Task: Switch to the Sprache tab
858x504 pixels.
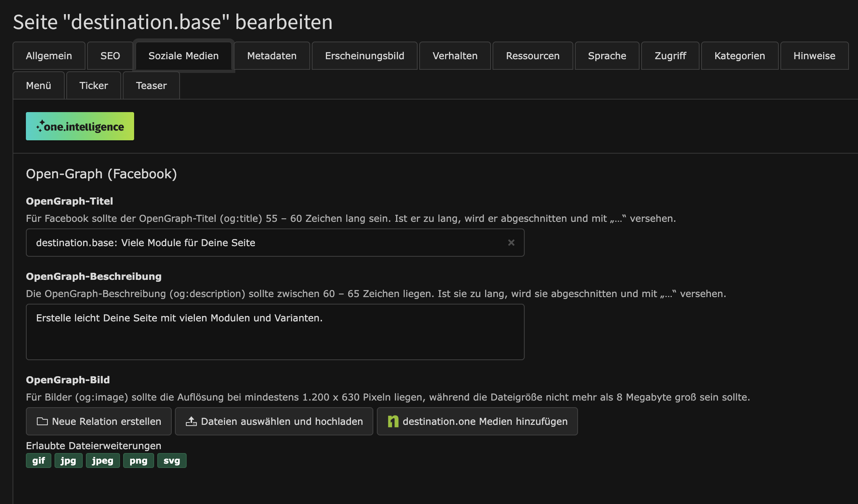Action: click(607, 56)
